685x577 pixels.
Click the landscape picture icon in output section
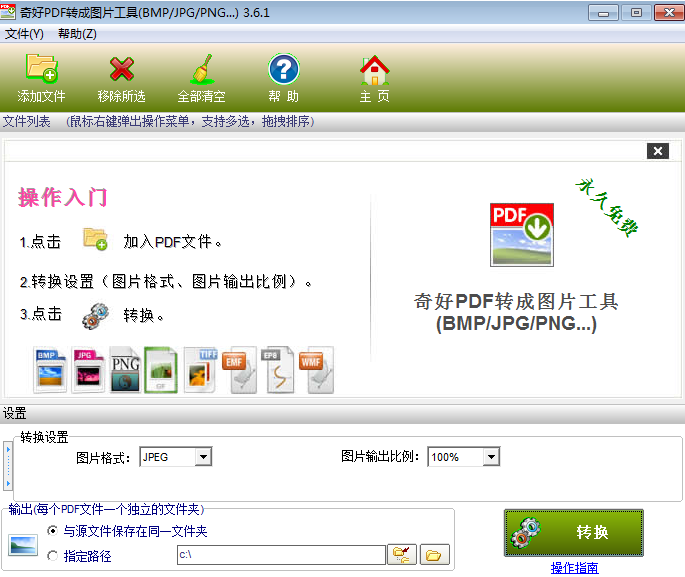coord(23,545)
